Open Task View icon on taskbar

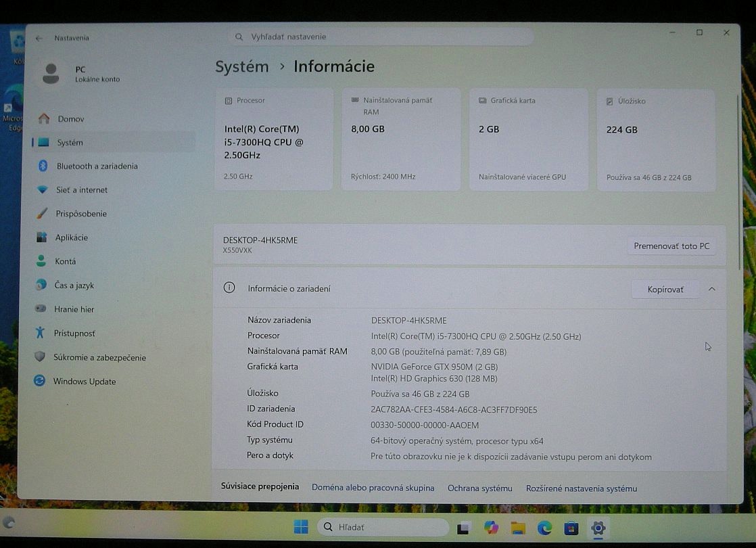point(463,528)
